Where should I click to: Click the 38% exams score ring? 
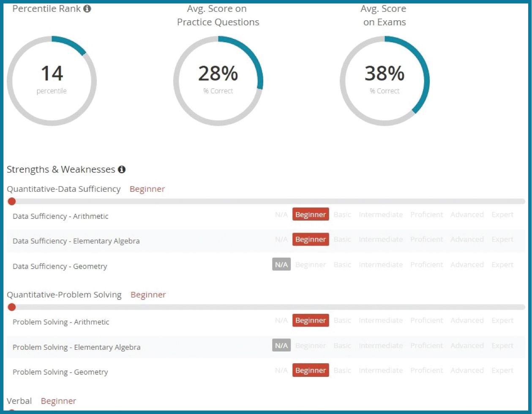point(385,81)
